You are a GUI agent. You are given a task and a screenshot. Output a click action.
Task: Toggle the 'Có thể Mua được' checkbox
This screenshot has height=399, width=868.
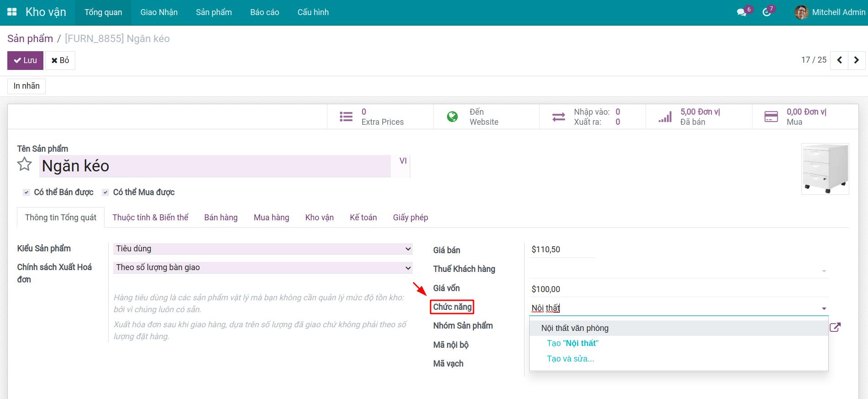pos(105,192)
